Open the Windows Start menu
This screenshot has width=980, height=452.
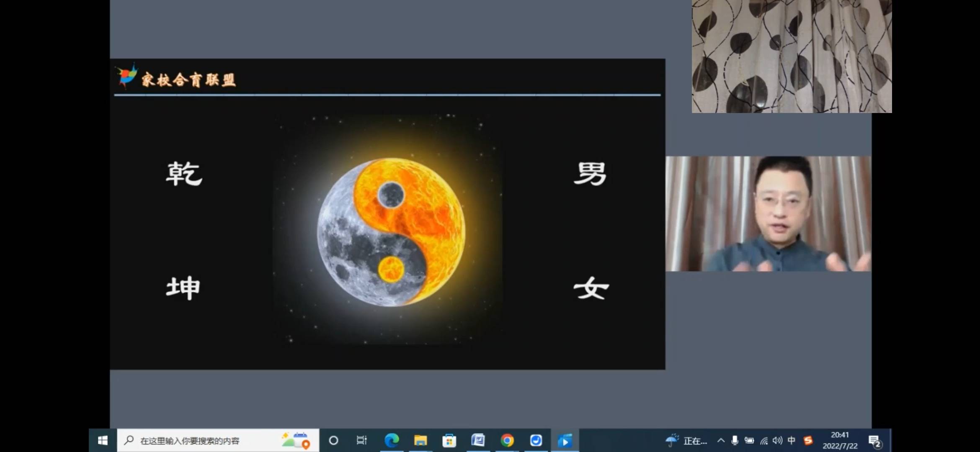(103, 440)
